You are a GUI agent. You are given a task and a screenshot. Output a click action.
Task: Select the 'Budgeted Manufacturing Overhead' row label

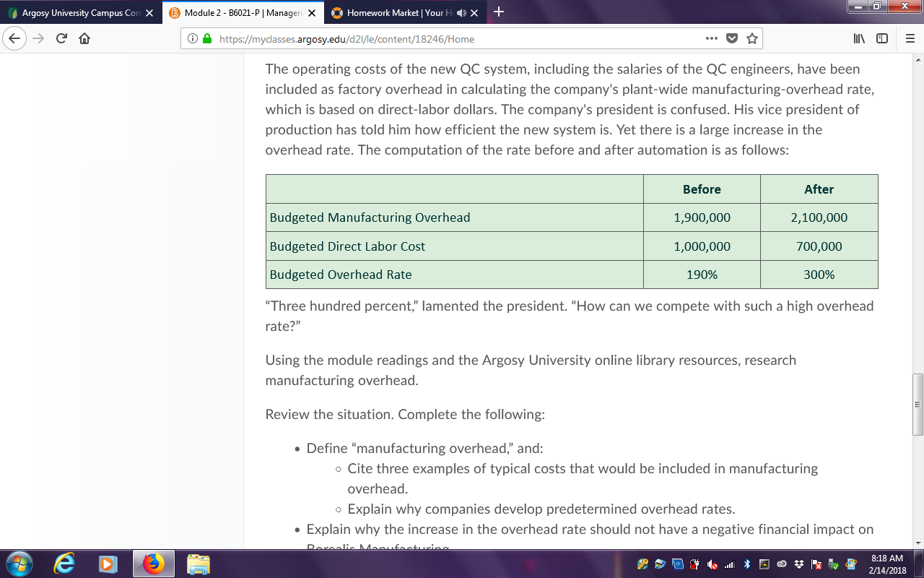(x=370, y=217)
